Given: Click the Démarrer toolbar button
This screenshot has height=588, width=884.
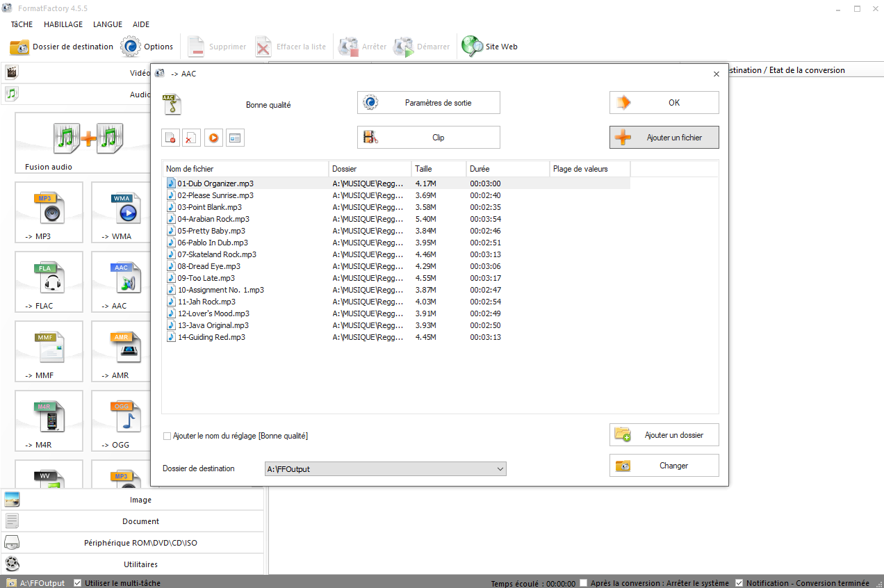Looking at the screenshot, I should (421, 47).
